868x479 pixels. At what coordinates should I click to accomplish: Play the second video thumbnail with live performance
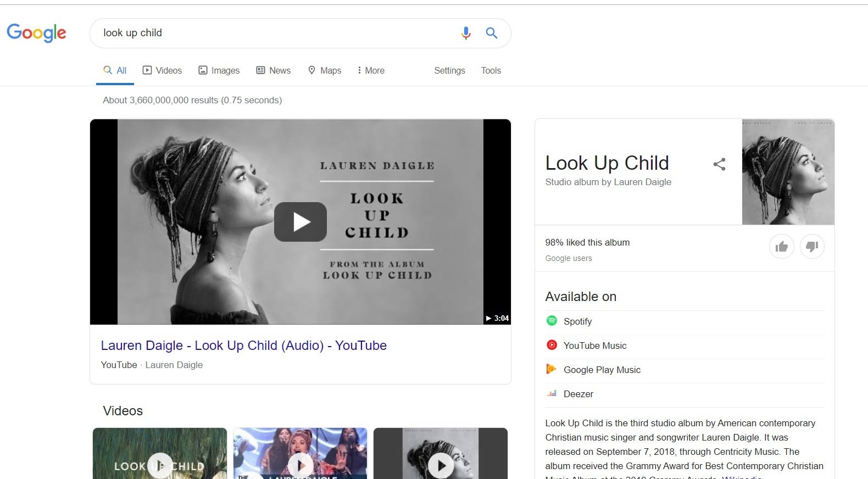(300, 454)
